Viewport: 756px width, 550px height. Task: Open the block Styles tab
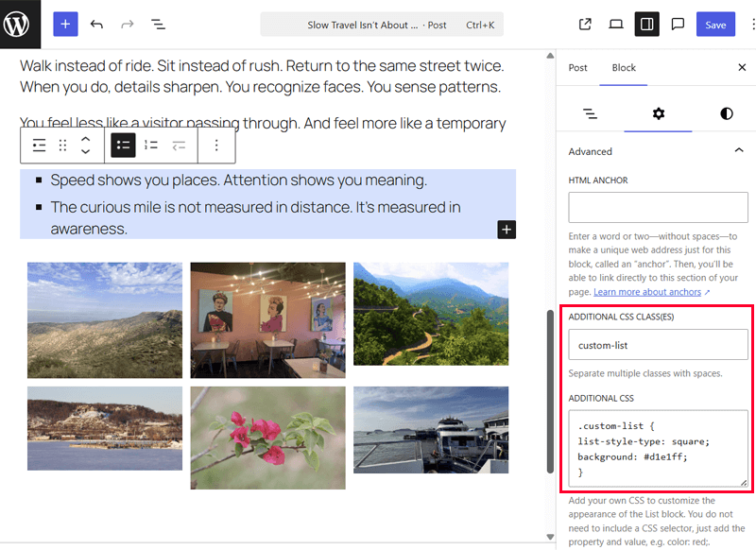(x=726, y=113)
